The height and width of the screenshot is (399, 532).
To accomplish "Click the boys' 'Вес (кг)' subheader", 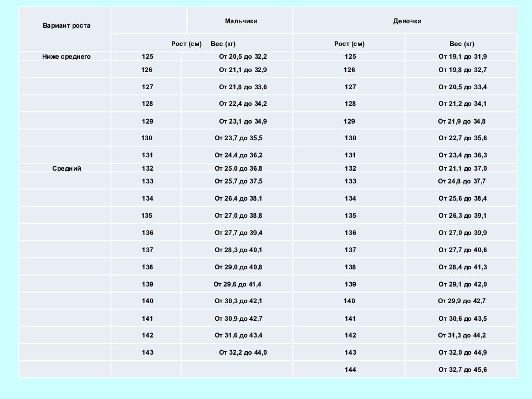I will (x=223, y=44).
